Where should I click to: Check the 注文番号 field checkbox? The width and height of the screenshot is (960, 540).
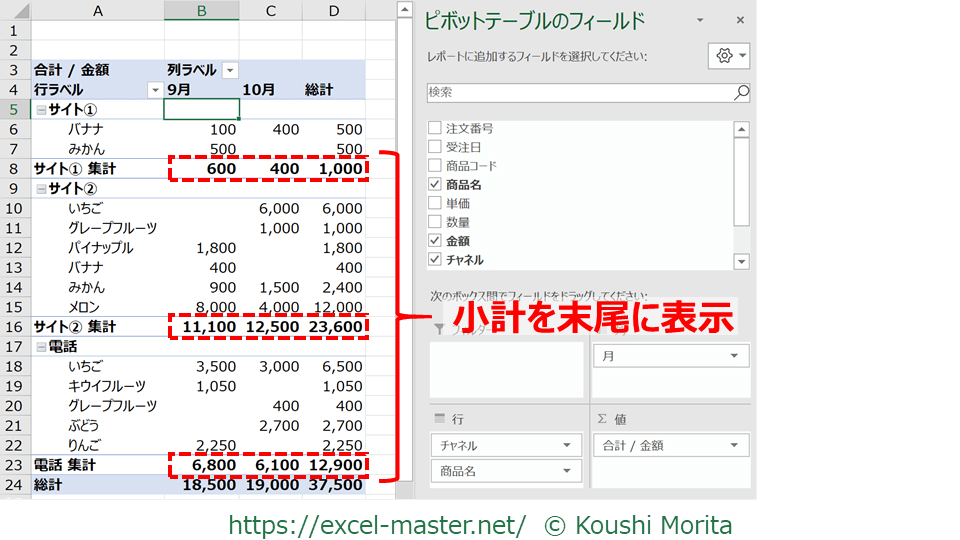[434, 128]
